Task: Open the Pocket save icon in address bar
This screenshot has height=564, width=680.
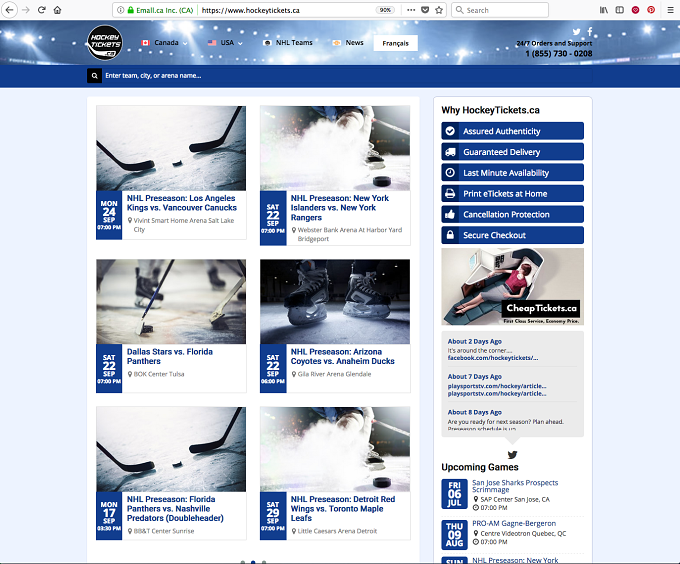Action: pyautogui.click(x=425, y=10)
